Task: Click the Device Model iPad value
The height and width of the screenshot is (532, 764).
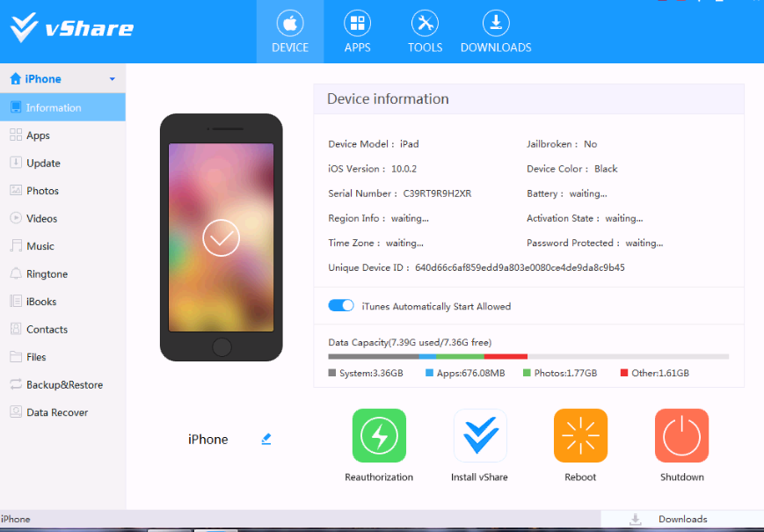Action: click(410, 144)
